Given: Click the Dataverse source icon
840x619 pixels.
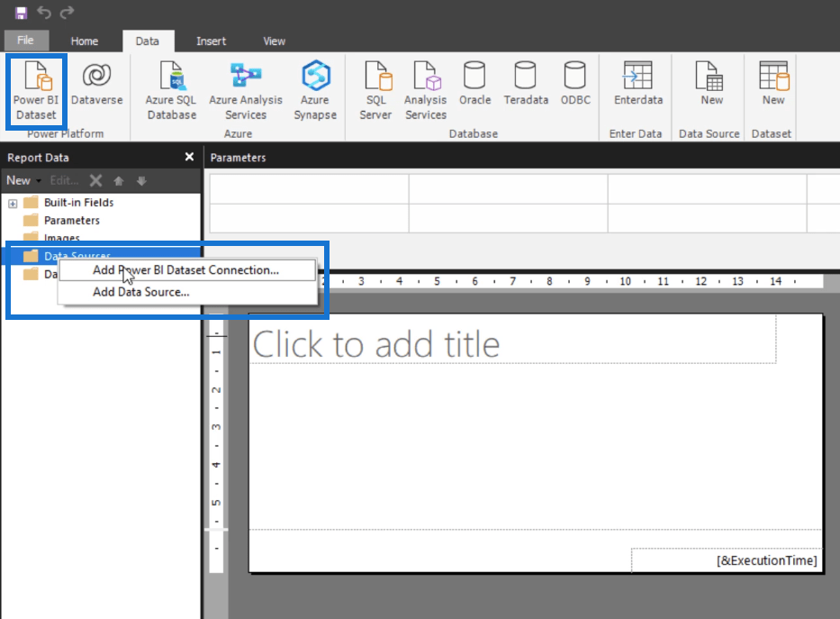Looking at the screenshot, I should click(97, 83).
